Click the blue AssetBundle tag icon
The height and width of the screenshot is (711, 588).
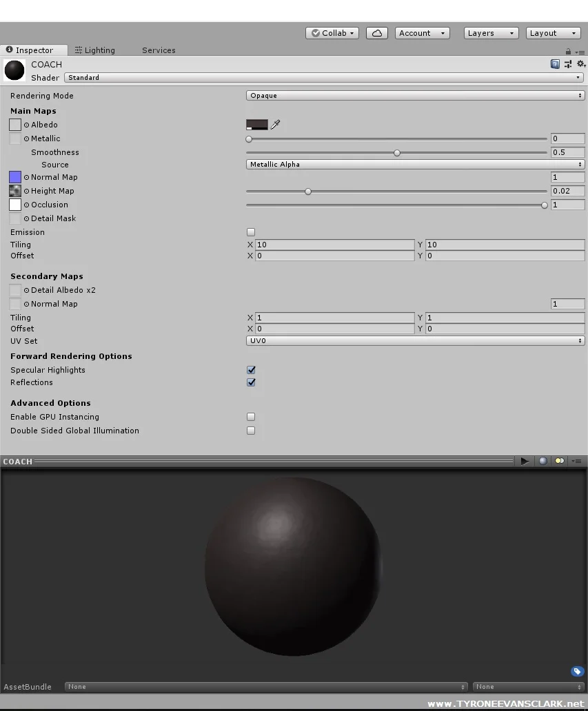(x=577, y=671)
